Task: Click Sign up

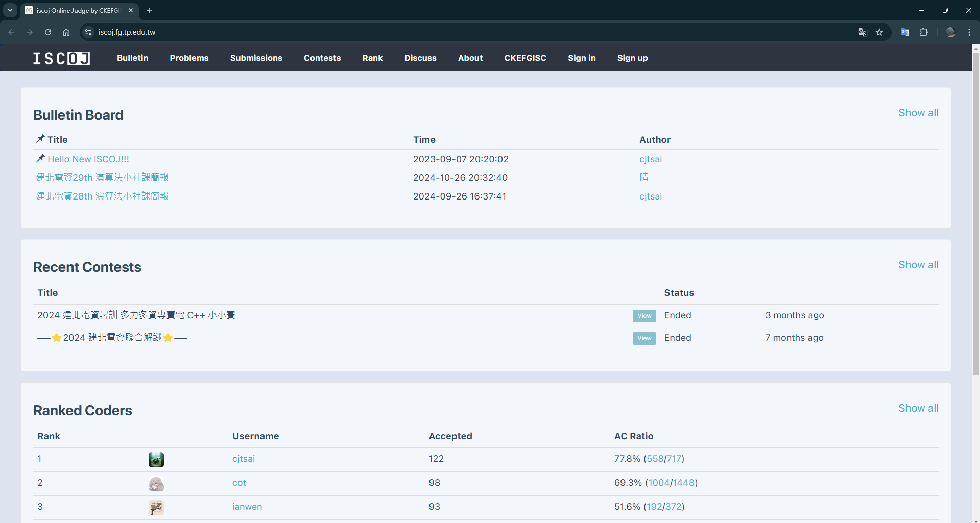Action: (633, 58)
